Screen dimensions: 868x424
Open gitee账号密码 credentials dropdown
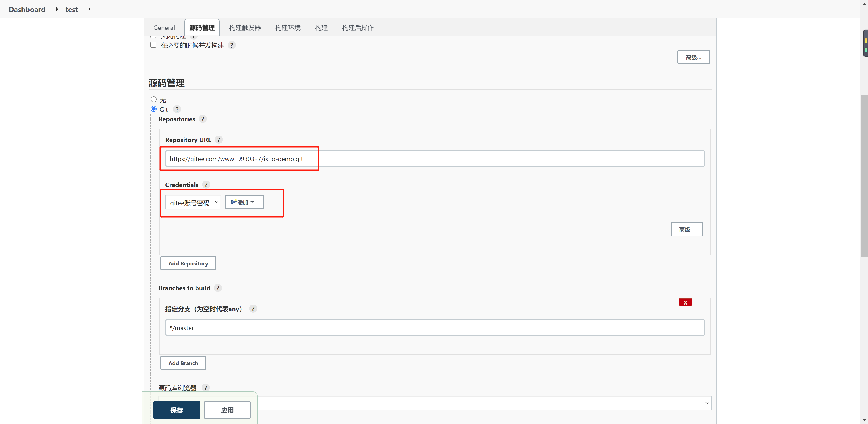pos(193,202)
